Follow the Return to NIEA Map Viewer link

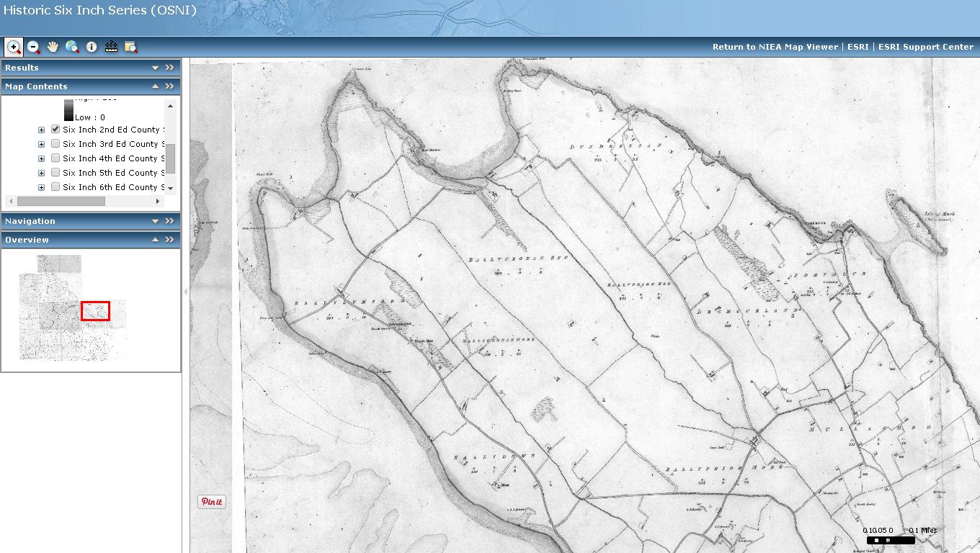pyautogui.click(x=775, y=46)
